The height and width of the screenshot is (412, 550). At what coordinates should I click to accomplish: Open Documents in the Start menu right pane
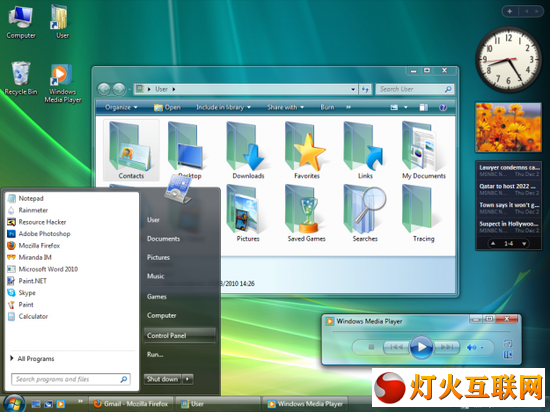[163, 239]
